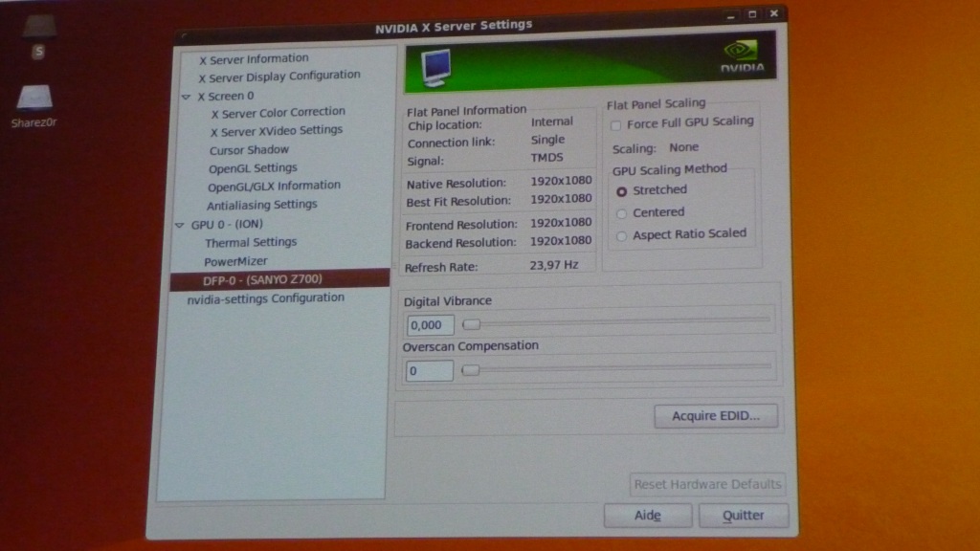This screenshot has width=980, height=551.
Task: Open nvidia-settings Configuration page
Action: click(x=266, y=298)
